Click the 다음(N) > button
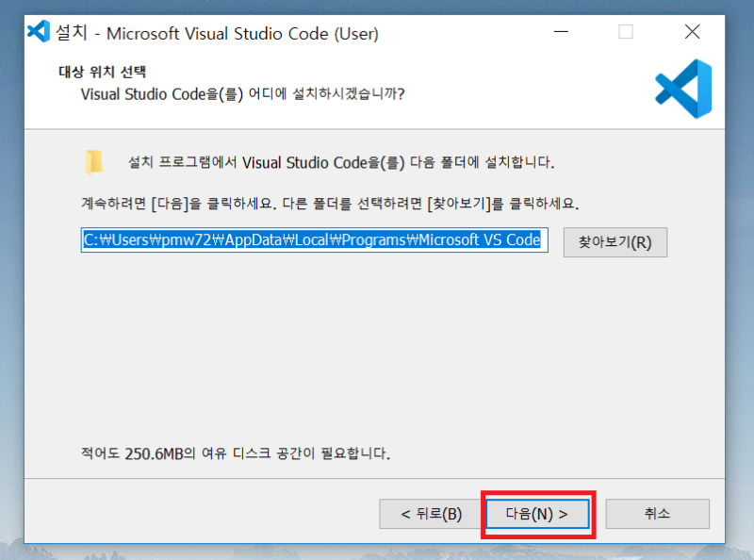This screenshot has height=560, width=754. tap(537, 514)
